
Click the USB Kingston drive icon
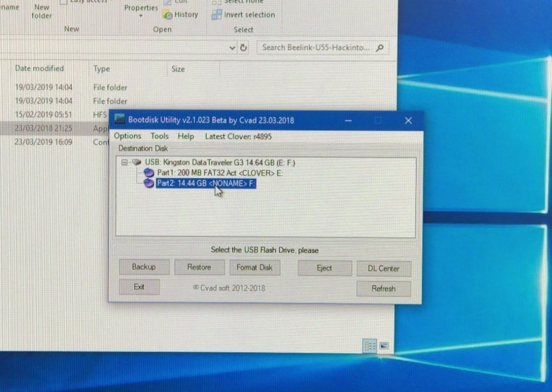tap(137, 162)
